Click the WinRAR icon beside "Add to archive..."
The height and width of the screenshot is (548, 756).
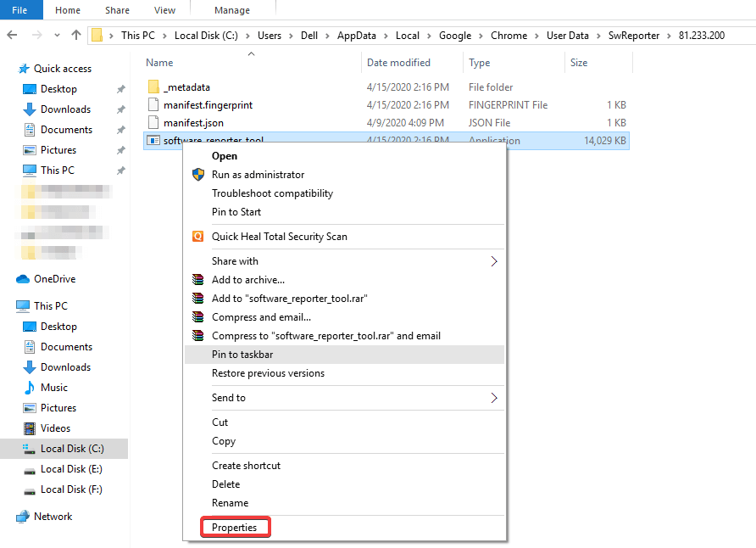197,280
